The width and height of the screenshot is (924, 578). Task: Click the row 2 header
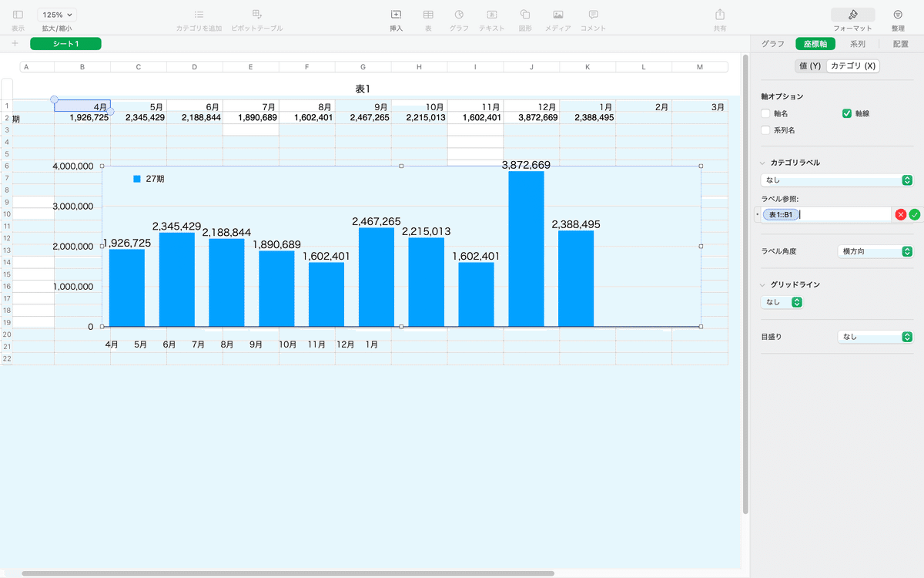click(6, 118)
